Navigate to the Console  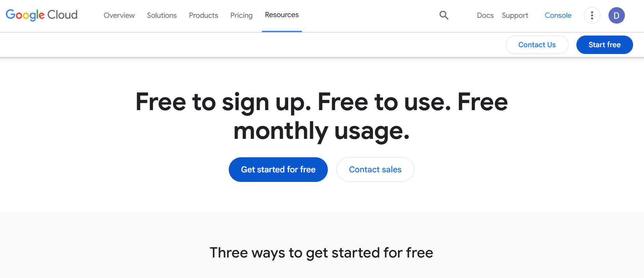pos(558,15)
